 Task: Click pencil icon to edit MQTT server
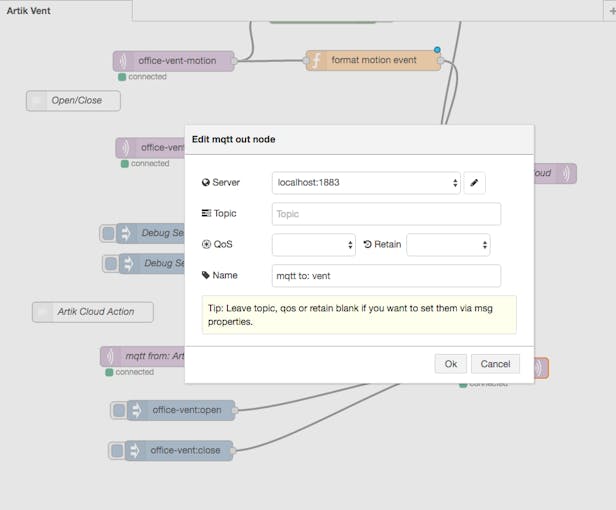[474, 183]
